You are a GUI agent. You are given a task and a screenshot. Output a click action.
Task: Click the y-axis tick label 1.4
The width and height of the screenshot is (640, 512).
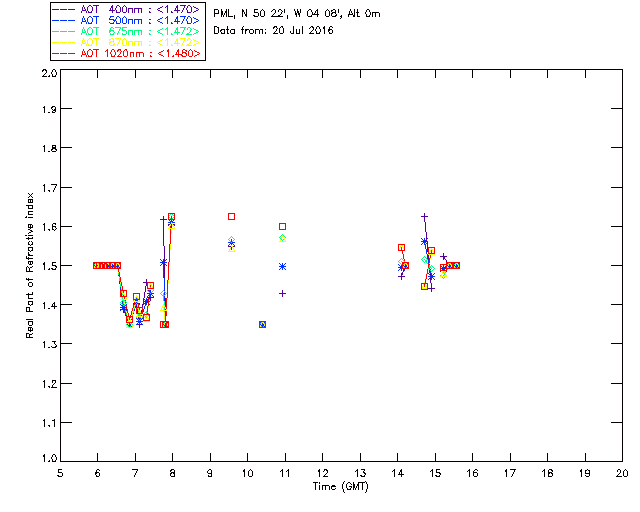pos(49,305)
